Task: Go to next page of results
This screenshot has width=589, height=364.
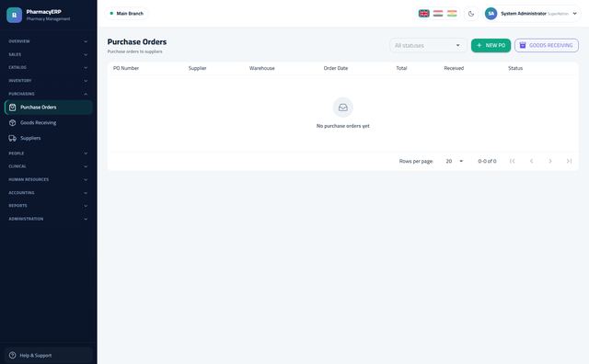Action: coord(550,161)
